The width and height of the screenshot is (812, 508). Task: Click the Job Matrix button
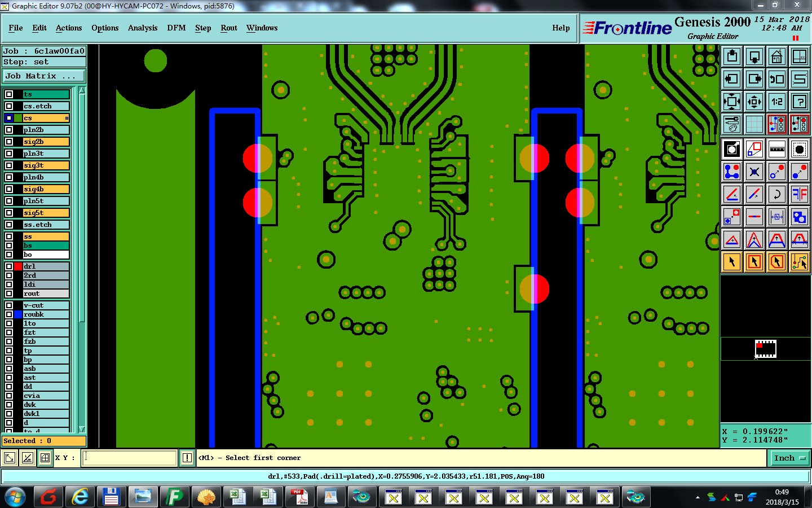tap(44, 76)
